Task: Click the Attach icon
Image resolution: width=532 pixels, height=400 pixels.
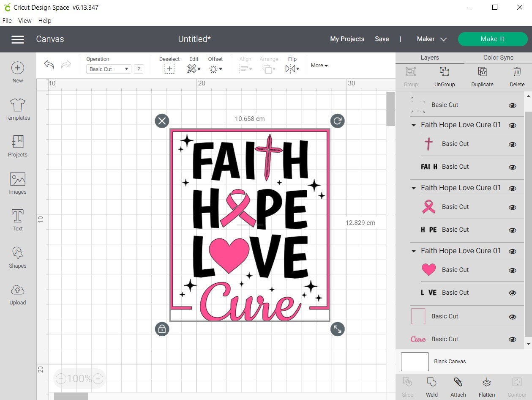Action: click(x=458, y=383)
